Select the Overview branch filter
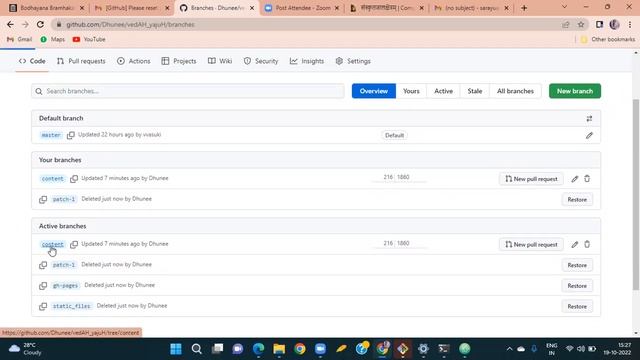This screenshot has height=360, width=640. (373, 91)
